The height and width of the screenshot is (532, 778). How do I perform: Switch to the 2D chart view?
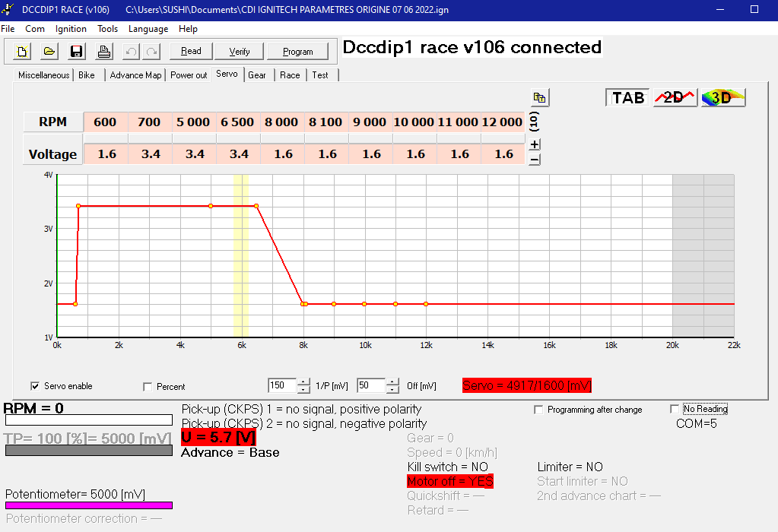[x=675, y=98]
